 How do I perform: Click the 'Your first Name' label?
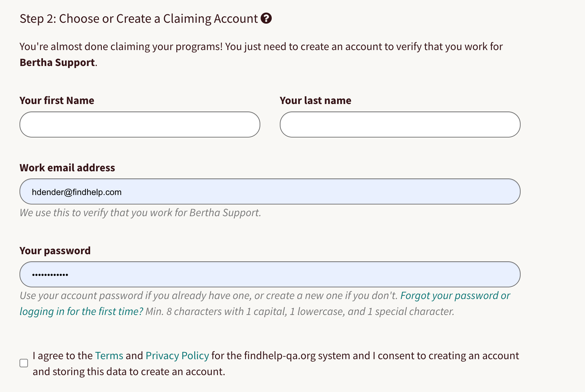point(57,100)
